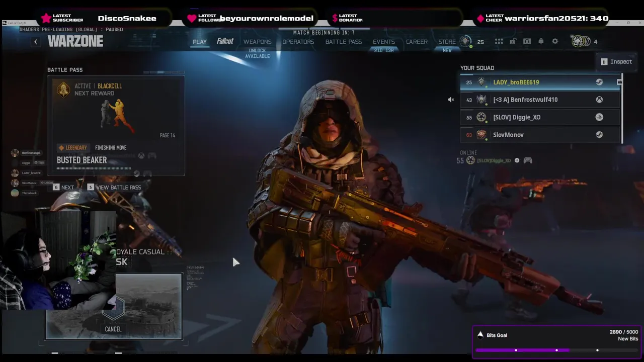Open the notifications bell icon
The width and height of the screenshot is (644, 362).
point(541,42)
